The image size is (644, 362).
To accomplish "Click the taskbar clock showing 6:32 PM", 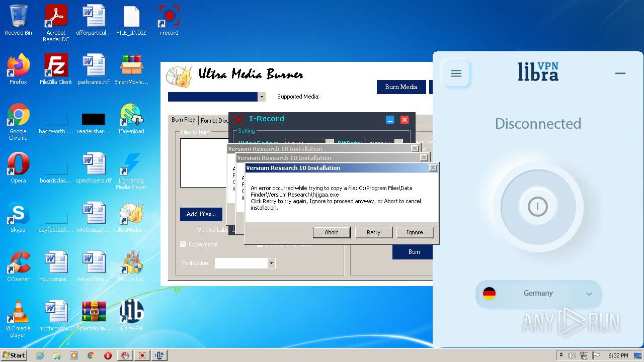I will 618,355.
